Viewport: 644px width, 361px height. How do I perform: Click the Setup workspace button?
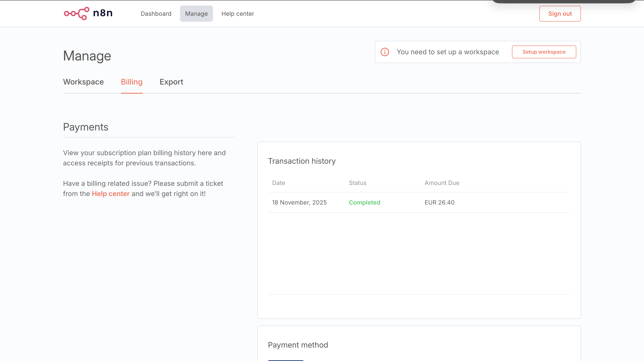pyautogui.click(x=544, y=52)
